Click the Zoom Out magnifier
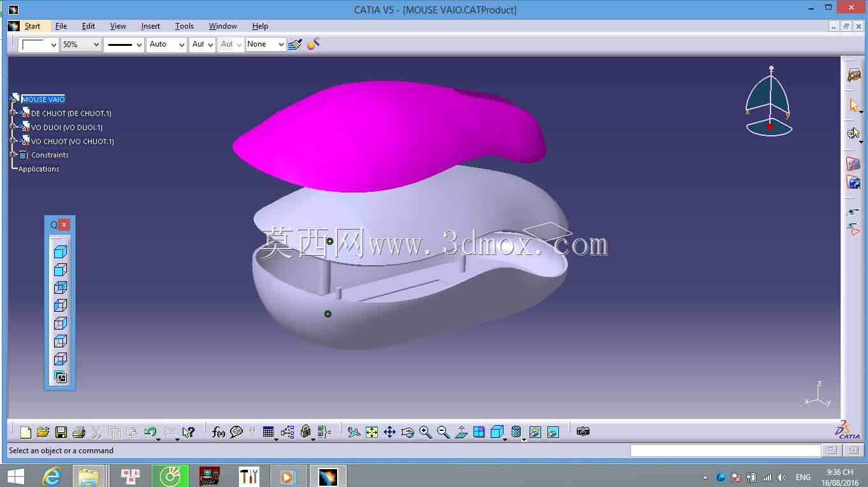868x487 pixels. (443, 432)
